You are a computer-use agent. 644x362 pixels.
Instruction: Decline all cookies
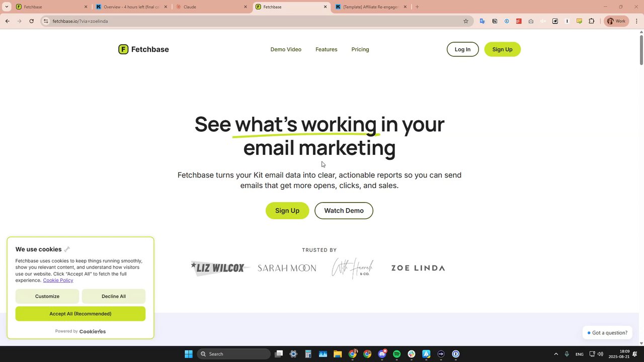114,296
